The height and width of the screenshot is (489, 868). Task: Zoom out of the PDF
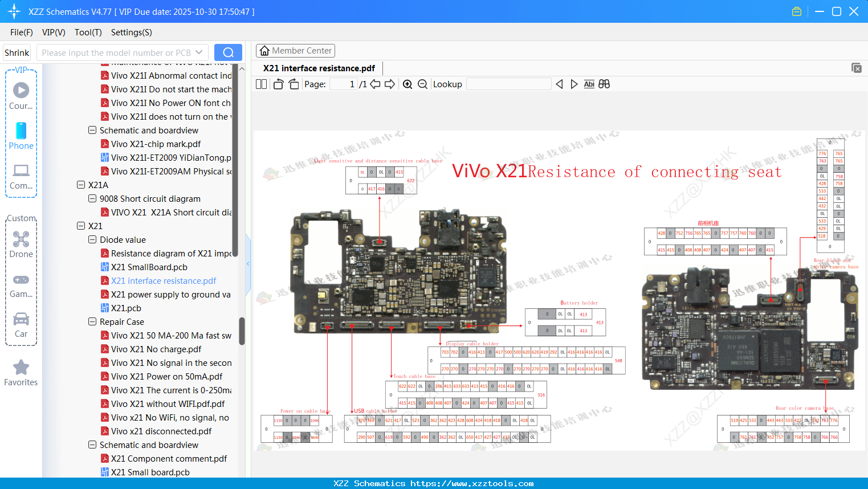tap(422, 84)
